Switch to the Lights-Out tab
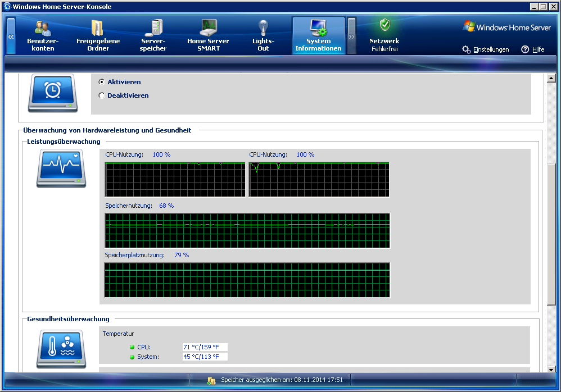561x392 pixels. 263,36
